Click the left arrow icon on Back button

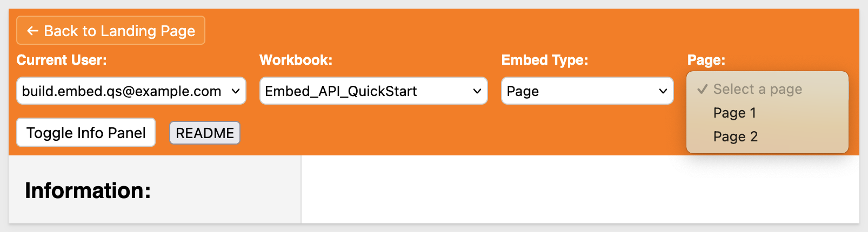pos(32,31)
